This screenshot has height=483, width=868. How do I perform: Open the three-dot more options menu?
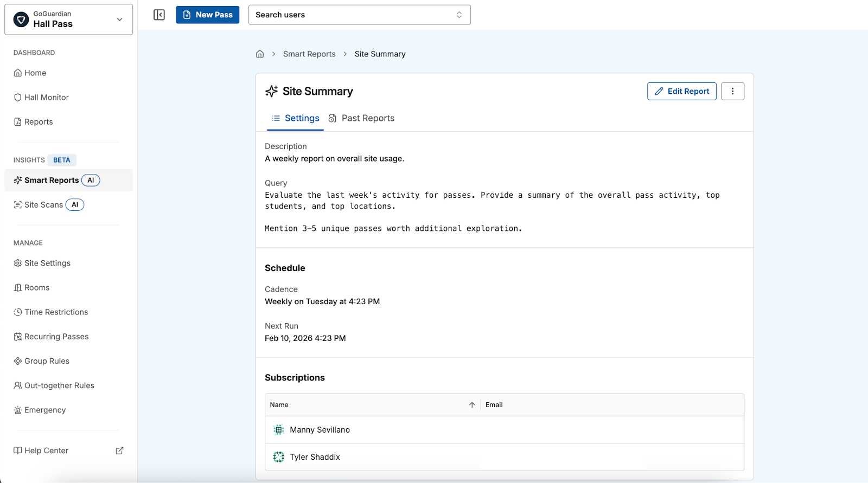click(732, 91)
